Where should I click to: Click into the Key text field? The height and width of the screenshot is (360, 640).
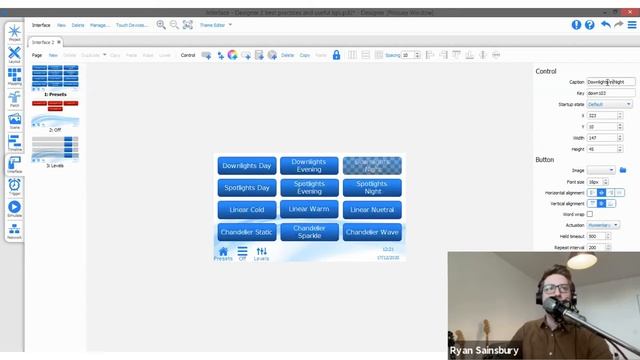[x=611, y=93]
